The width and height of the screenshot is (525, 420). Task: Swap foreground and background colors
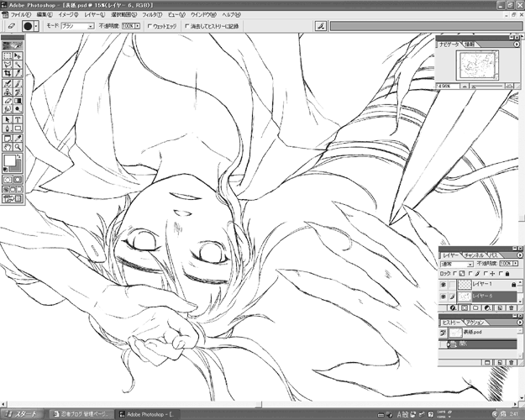tap(19, 156)
